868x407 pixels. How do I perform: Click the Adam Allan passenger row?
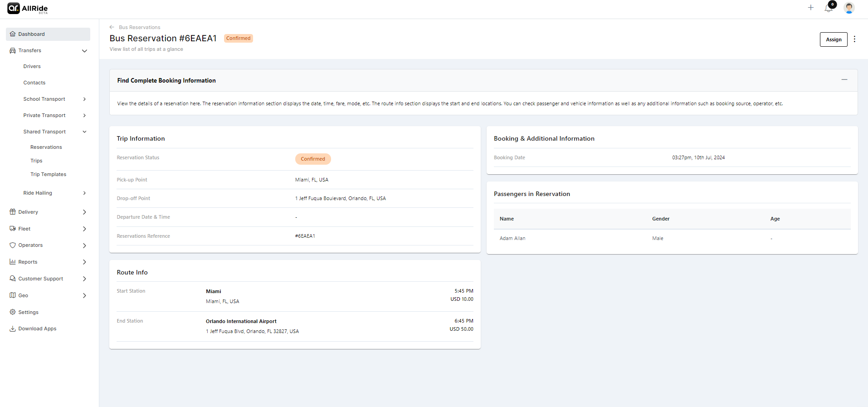pyautogui.click(x=512, y=238)
